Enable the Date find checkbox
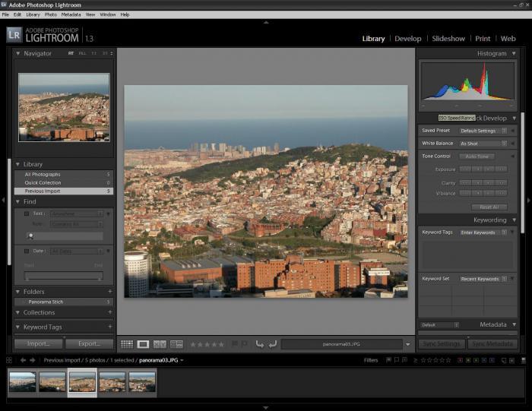 [x=27, y=251]
